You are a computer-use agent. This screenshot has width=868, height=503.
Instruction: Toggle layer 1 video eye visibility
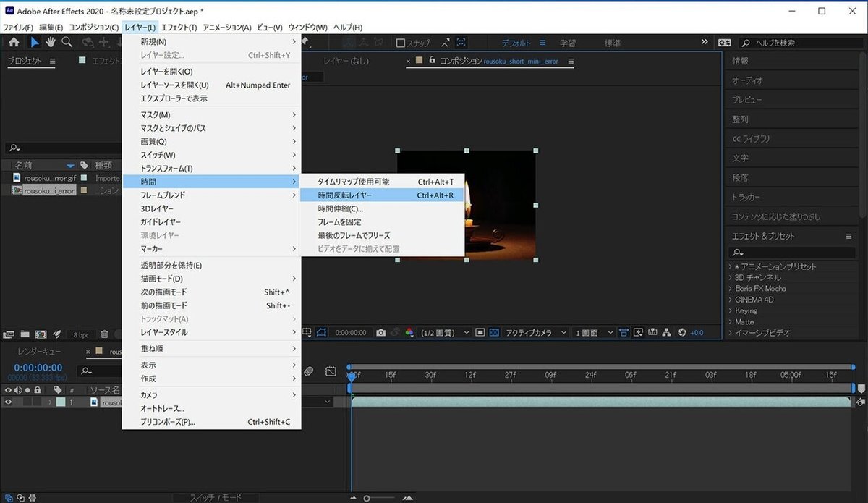pyautogui.click(x=9, y=402)
